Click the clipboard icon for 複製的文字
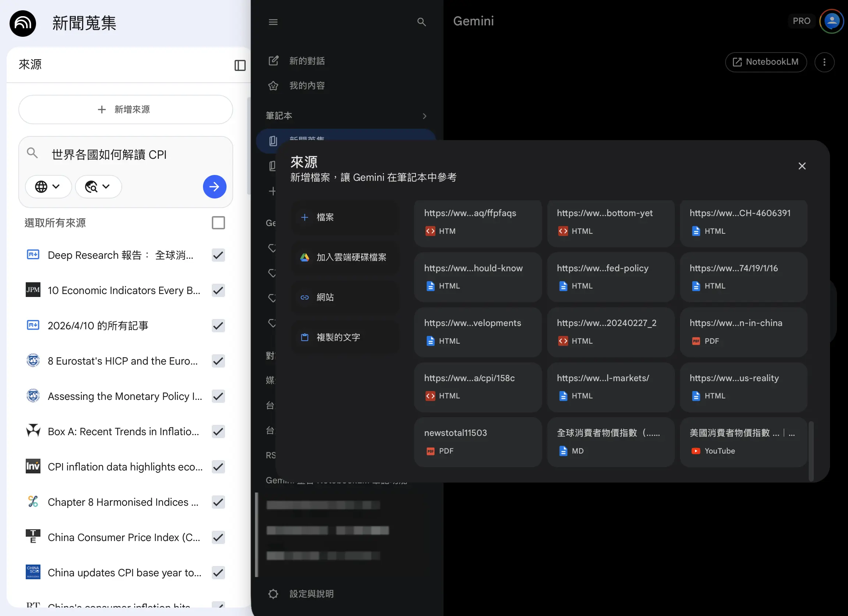848x616 pixels. tap(305, 337)
